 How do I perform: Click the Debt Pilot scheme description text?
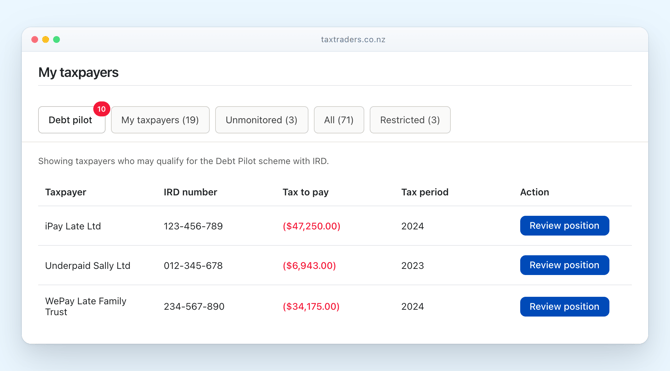(183, 161)
